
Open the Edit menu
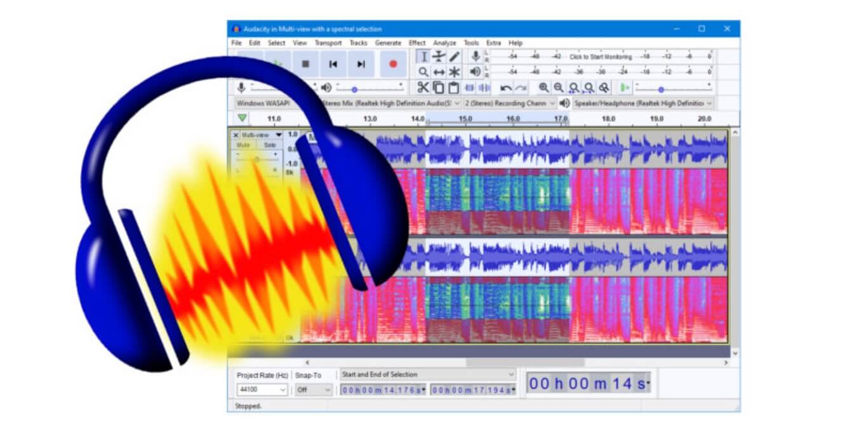click(x=255, y=43)
